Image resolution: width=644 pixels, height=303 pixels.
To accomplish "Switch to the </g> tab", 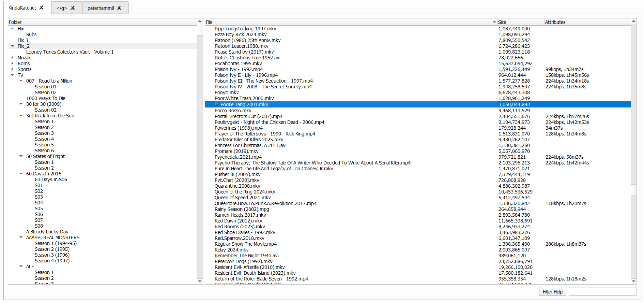I will point(62,8).
